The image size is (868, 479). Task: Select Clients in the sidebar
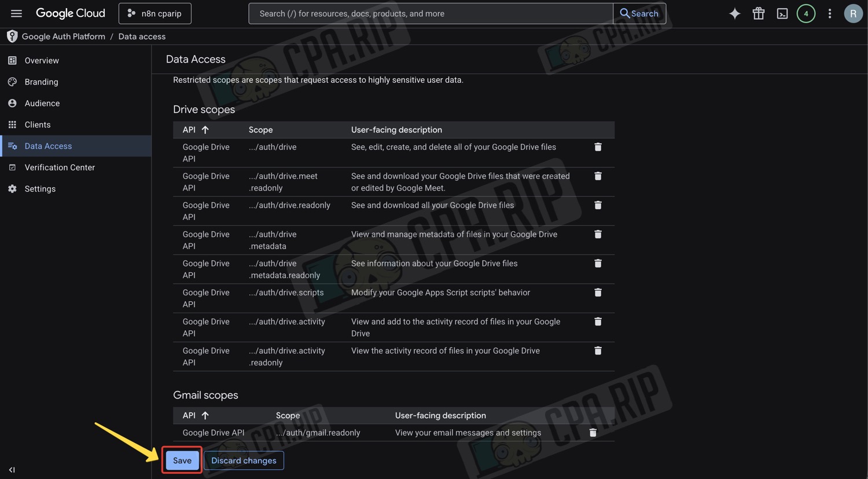click(x=38, y=125)
